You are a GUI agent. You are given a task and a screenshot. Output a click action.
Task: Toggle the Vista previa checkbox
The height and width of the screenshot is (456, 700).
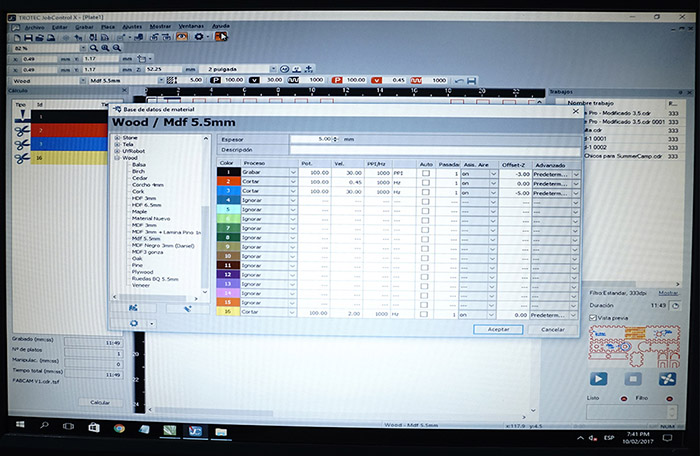point(593,318)
